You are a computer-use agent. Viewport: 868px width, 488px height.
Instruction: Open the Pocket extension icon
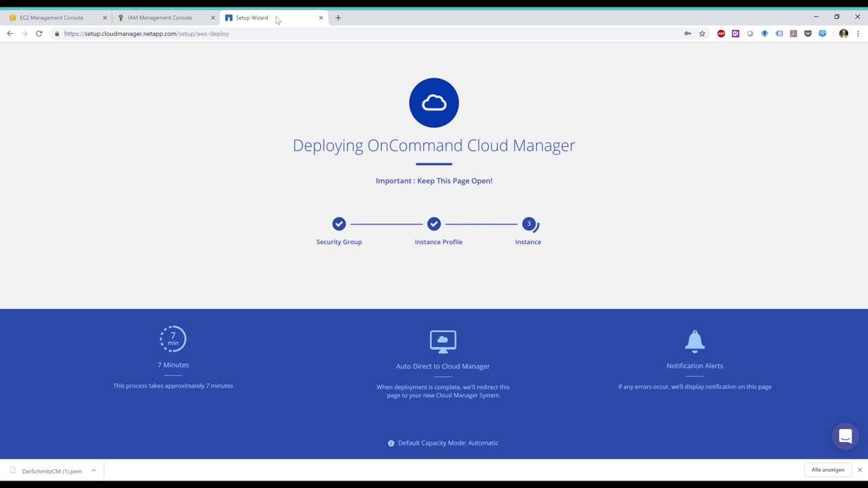point(808,33)
